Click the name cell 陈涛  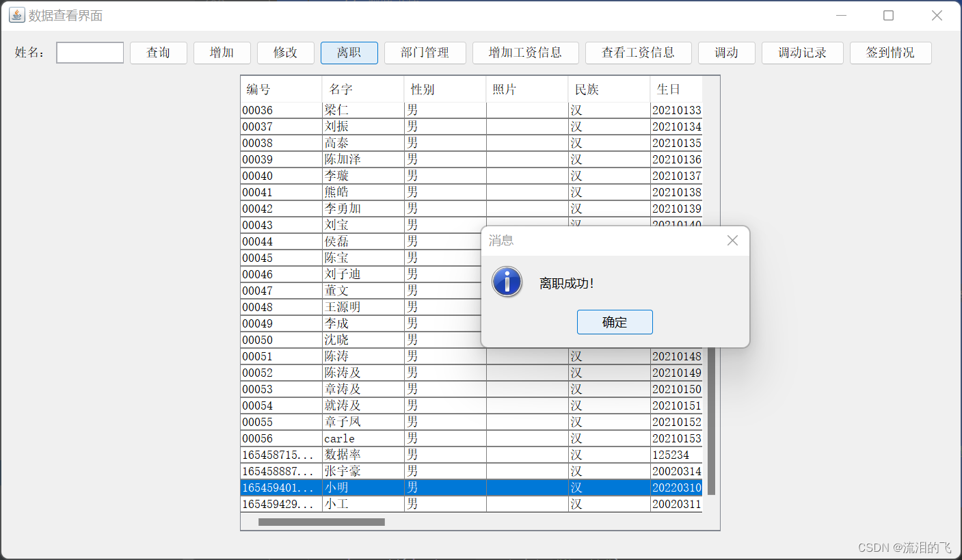(363, 356)
